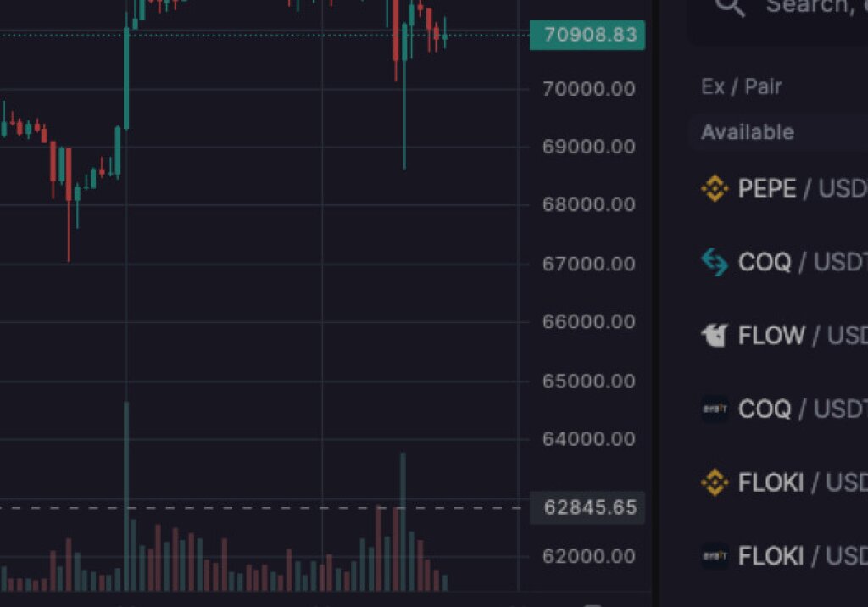Click the Bybit icon beside COQ
The image size is (868, 607).
click(x=715, y=409)
